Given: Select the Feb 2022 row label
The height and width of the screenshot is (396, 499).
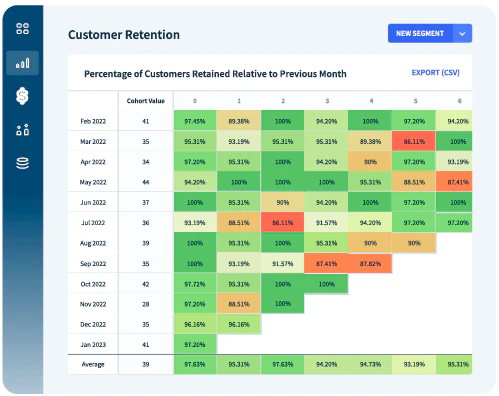Looking at the screenshot, I should (x=93, y=121).
